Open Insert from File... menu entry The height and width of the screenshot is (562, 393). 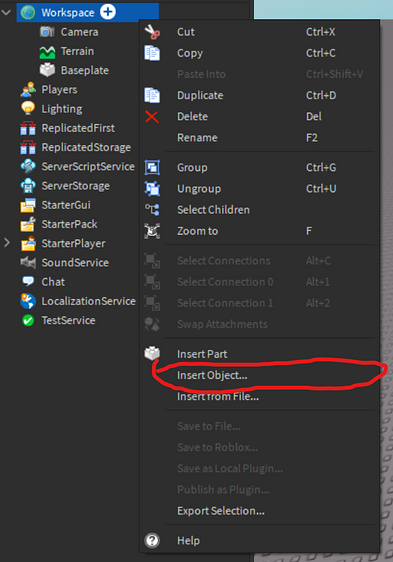(259, 396)
